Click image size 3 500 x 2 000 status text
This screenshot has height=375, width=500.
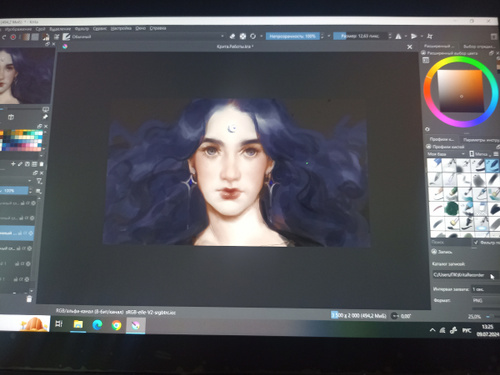point(359,315)
